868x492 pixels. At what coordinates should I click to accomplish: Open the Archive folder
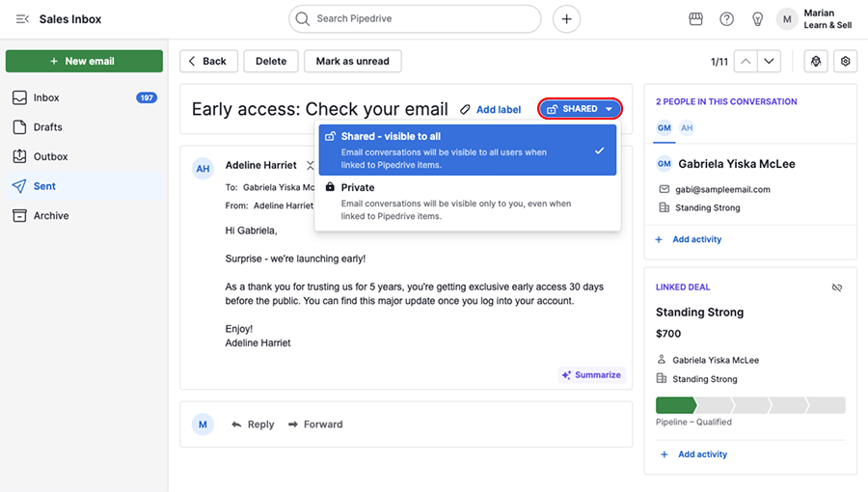coord(50,216)
